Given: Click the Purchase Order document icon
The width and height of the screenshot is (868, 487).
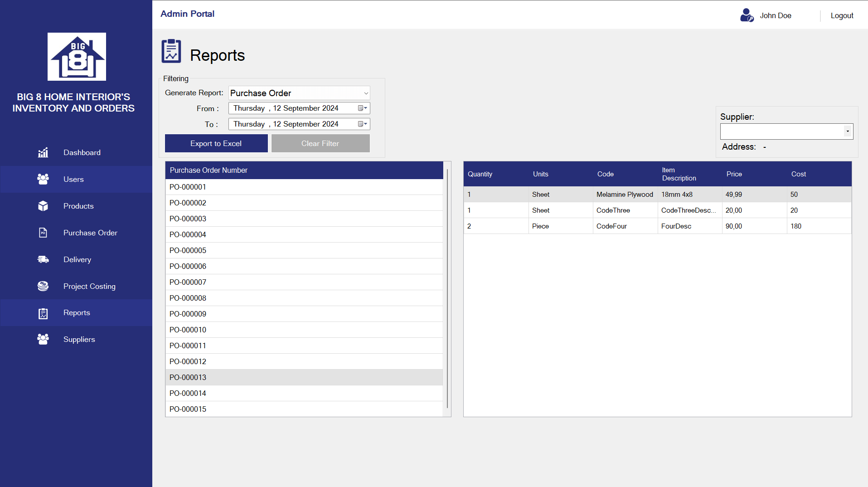Looking at the screenshot, I should click(x=43, y=233).
